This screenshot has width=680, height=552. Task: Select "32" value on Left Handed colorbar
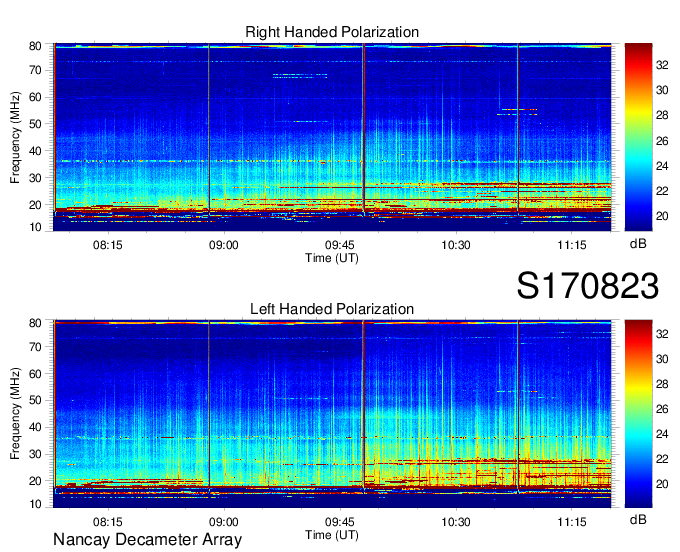click(x=662, y=334)
